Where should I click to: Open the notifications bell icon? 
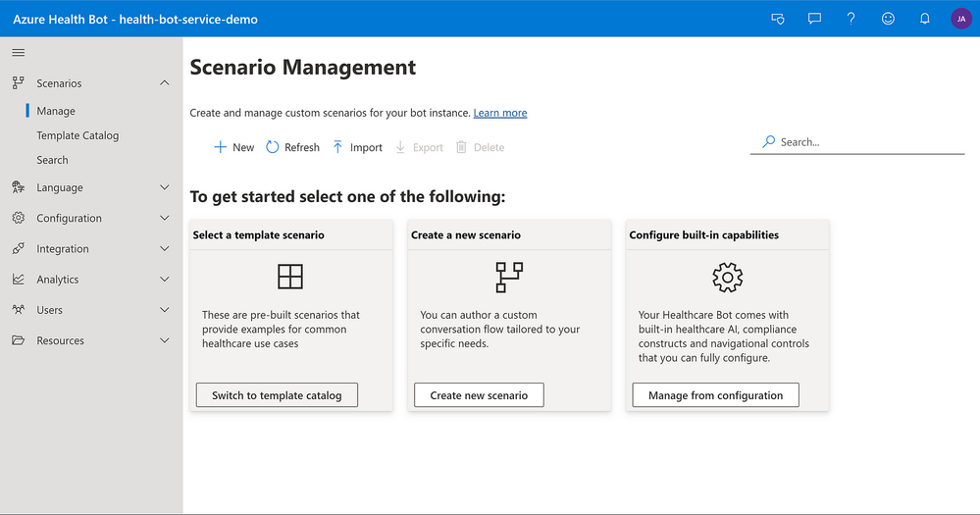coord(925,19)
